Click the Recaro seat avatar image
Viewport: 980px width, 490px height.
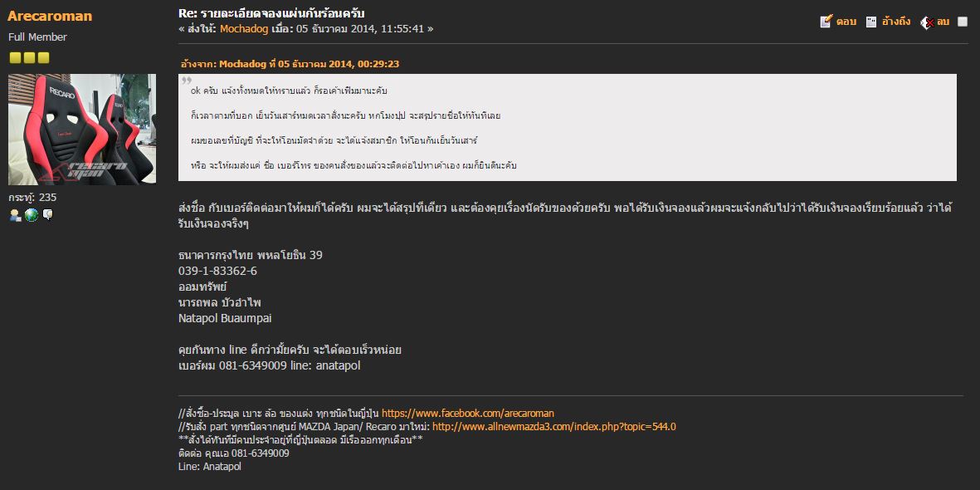[x=82, y=129]
